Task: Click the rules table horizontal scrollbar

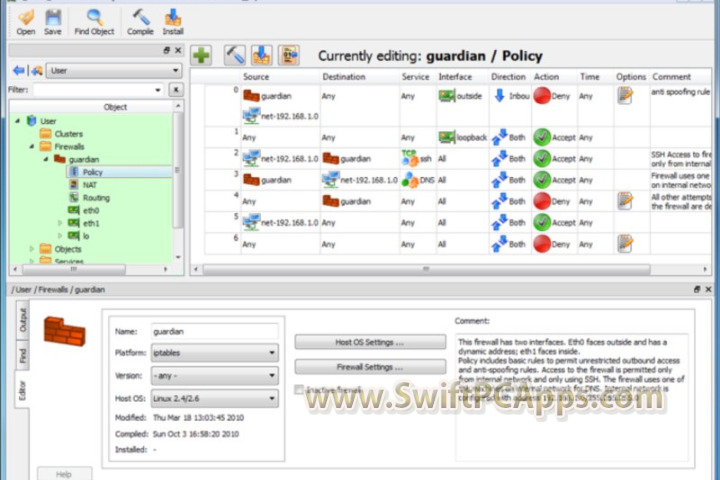Action: pos(427,269)
